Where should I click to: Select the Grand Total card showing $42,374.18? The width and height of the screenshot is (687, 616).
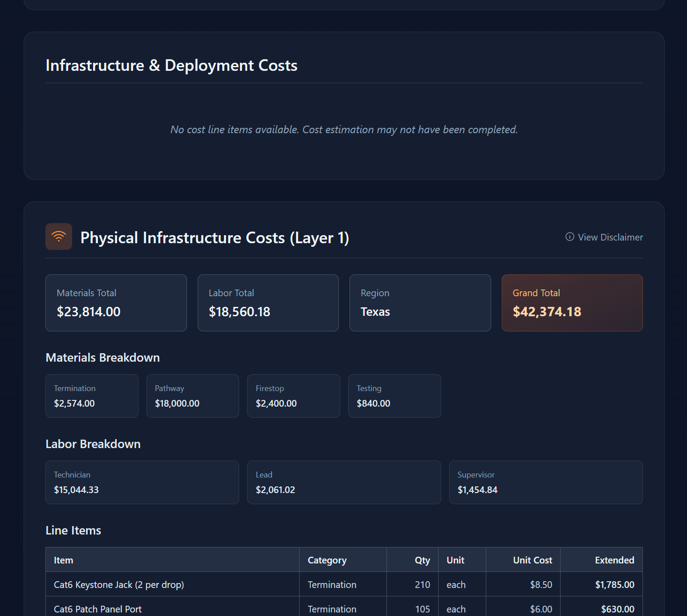pyautogui.click(x=572, y=303)
